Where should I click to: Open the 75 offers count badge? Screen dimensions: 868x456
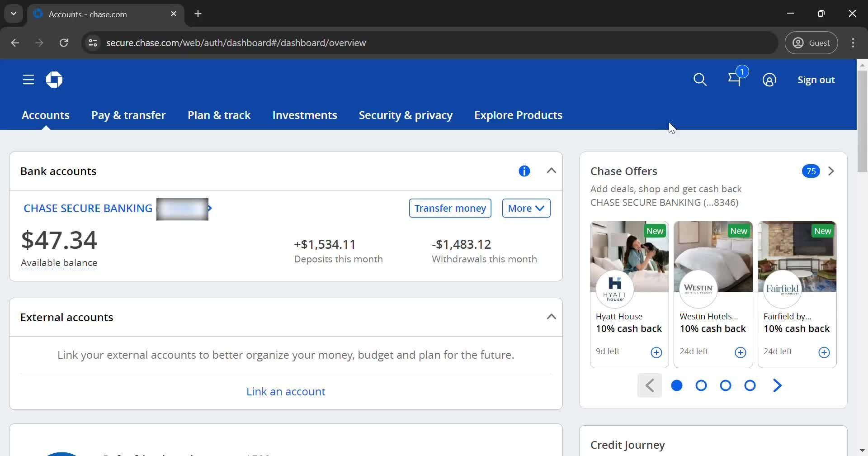point(811,171)
